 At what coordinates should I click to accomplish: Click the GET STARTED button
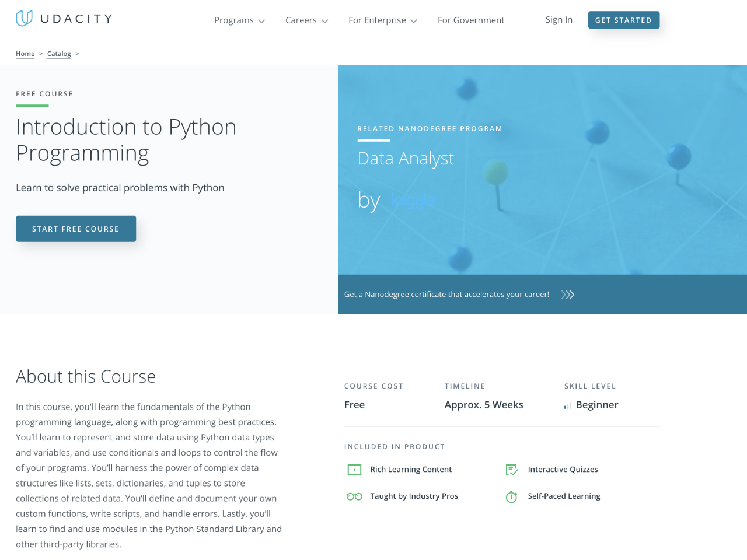(624, 20)
